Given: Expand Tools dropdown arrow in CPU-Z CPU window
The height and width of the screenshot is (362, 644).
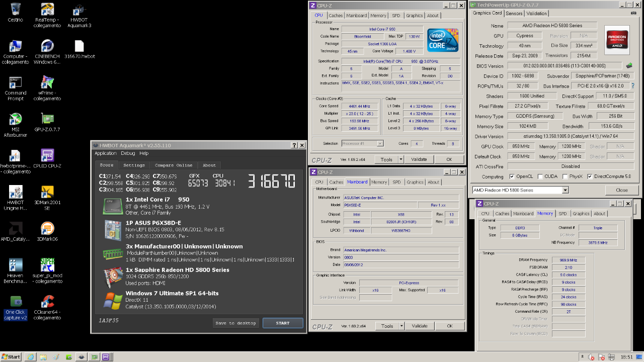Looking at the screenshot, I should [400, 159].
